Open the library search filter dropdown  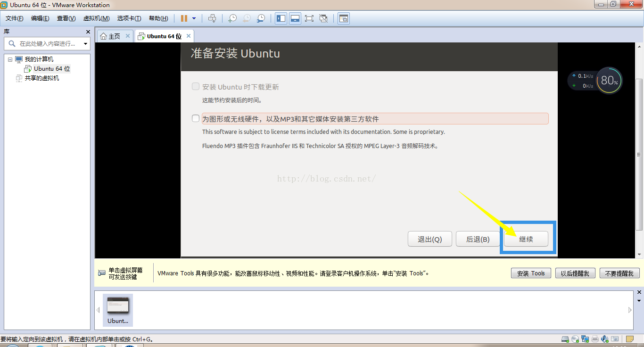(85, 44)
